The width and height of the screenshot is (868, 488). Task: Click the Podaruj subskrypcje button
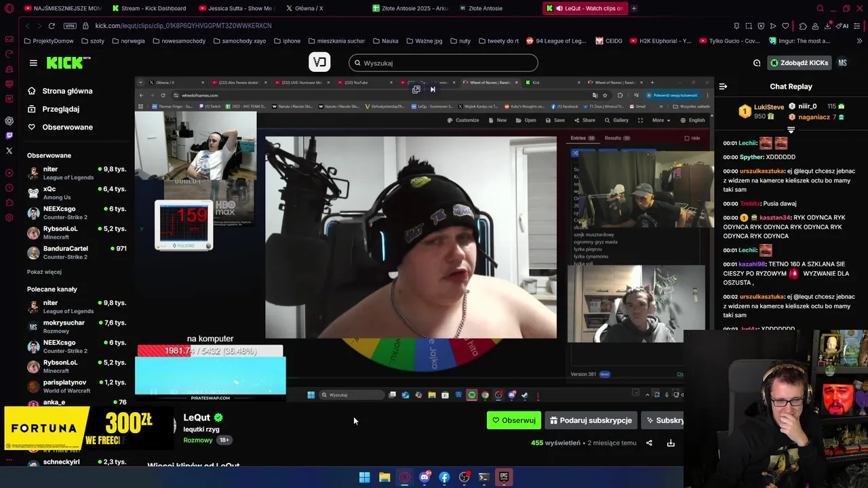click(x=591, y=420)
